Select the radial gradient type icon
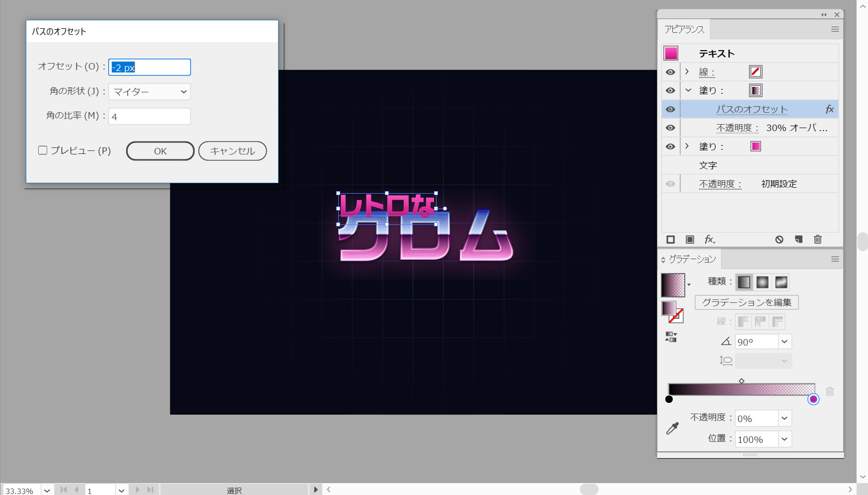The height and width of the screenshot is (495, 868). (762, 283)
